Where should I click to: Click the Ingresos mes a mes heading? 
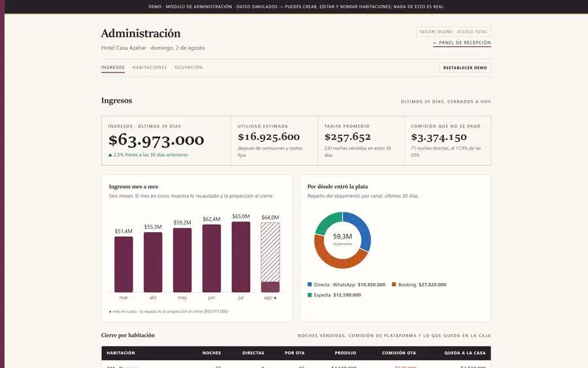click(133, 186)
